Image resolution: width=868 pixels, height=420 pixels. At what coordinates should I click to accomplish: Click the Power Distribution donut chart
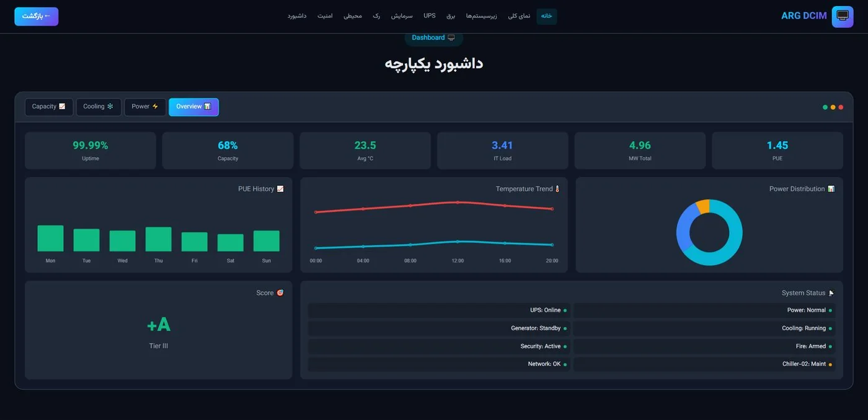coord(709,232)
